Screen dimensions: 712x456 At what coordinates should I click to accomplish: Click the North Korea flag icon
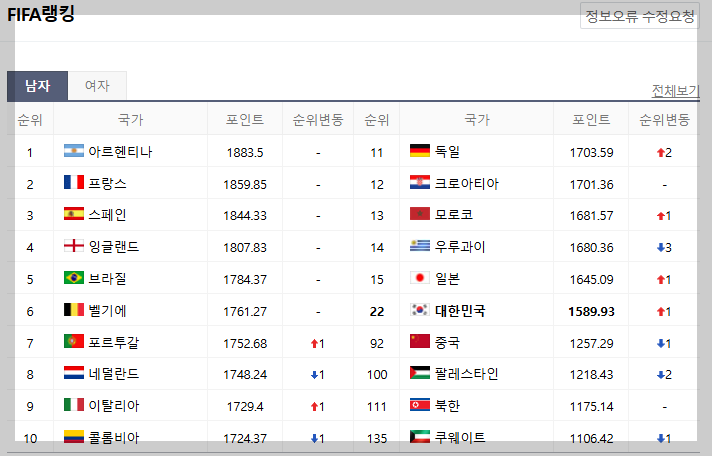[420, 405]
